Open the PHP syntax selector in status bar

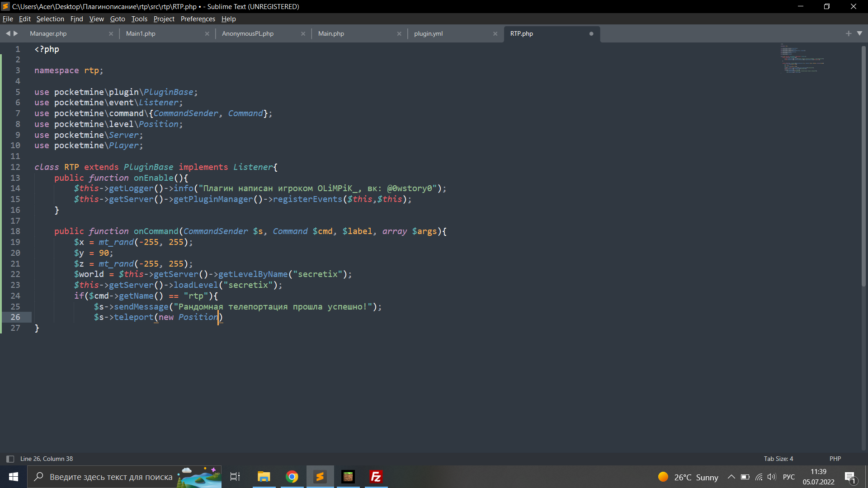835,459
